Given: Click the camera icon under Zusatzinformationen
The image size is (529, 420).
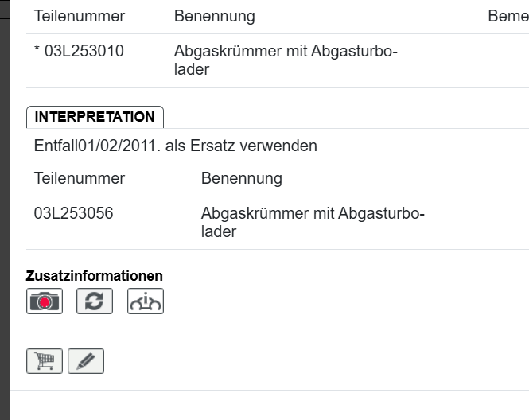Looking at the screenshot, I should [44, 301].
